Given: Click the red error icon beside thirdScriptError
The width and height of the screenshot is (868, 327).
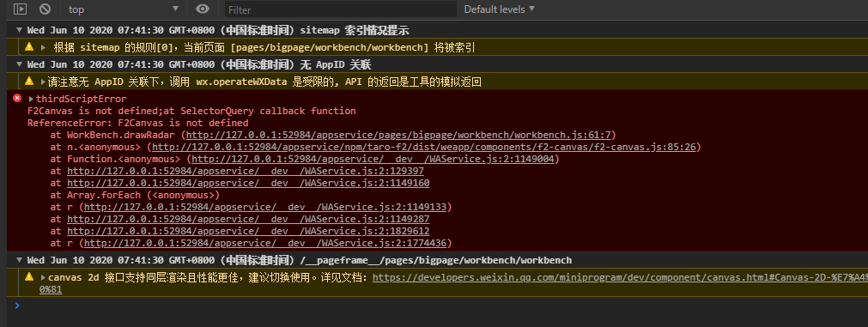Looking at the screenshot, I should 17,99.
